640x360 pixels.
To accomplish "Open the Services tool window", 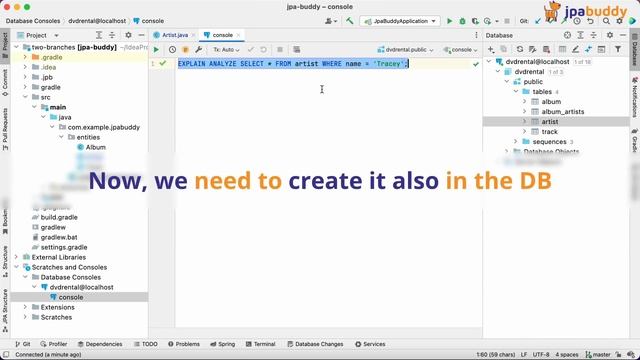I will (x=370, y=344).
